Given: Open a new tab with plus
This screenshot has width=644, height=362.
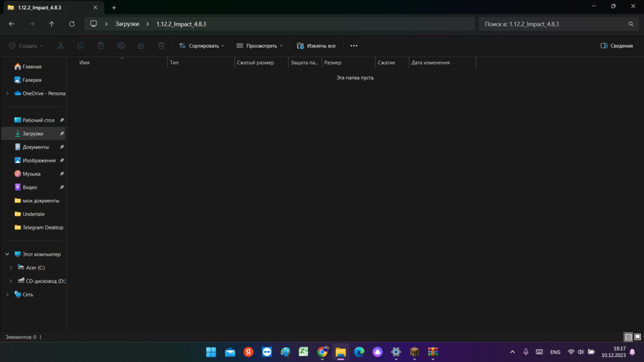Looking at the screenshot, I should click(x=114, y=7).
